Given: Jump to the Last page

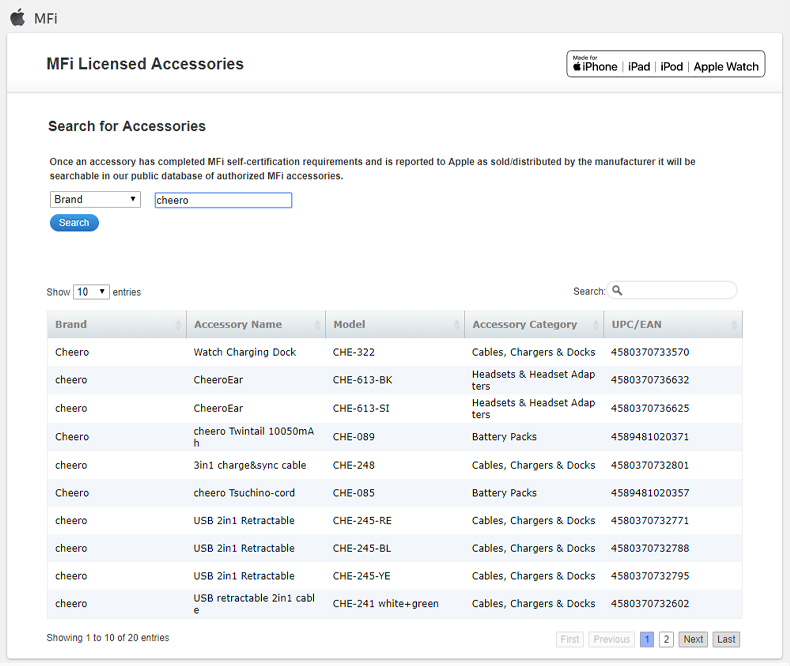Looking at the screenshot, I should click(x=726, y=639).
